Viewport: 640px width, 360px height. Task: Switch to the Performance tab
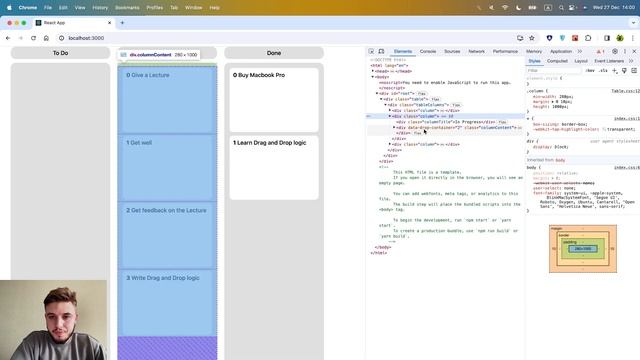pyautogui.click(x=505, y=51)
